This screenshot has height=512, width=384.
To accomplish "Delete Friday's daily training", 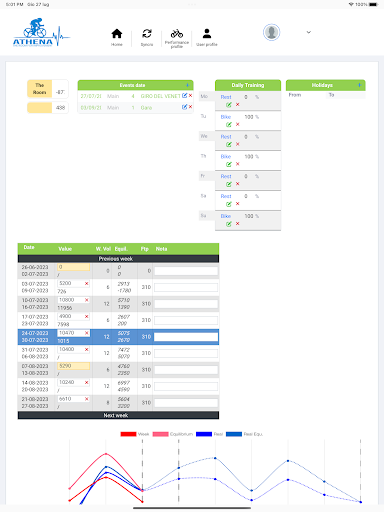I will coord(238,184).
